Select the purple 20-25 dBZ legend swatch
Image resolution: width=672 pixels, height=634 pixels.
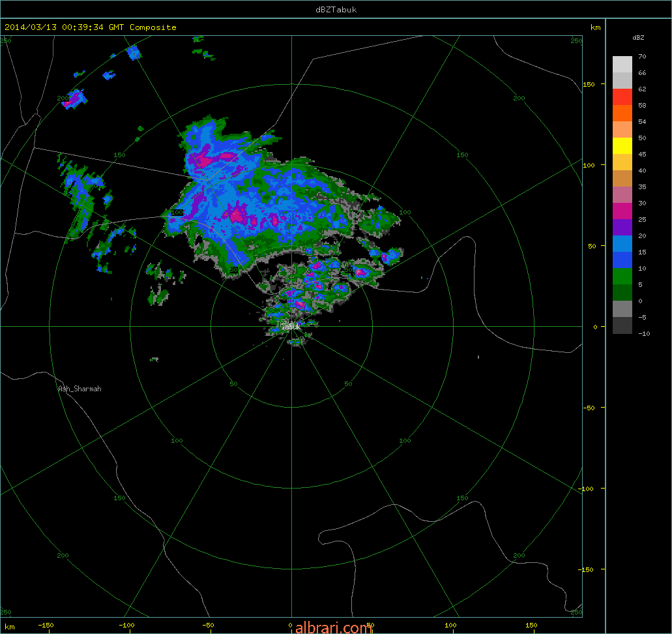[622, 228]
